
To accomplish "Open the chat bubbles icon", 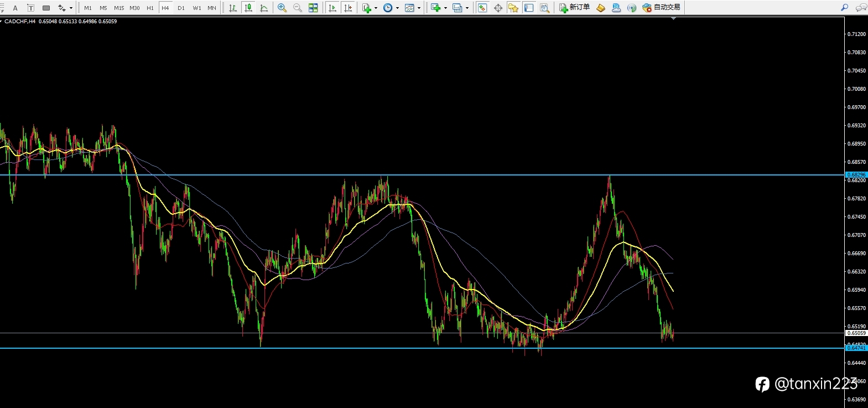I will [861, 8].
